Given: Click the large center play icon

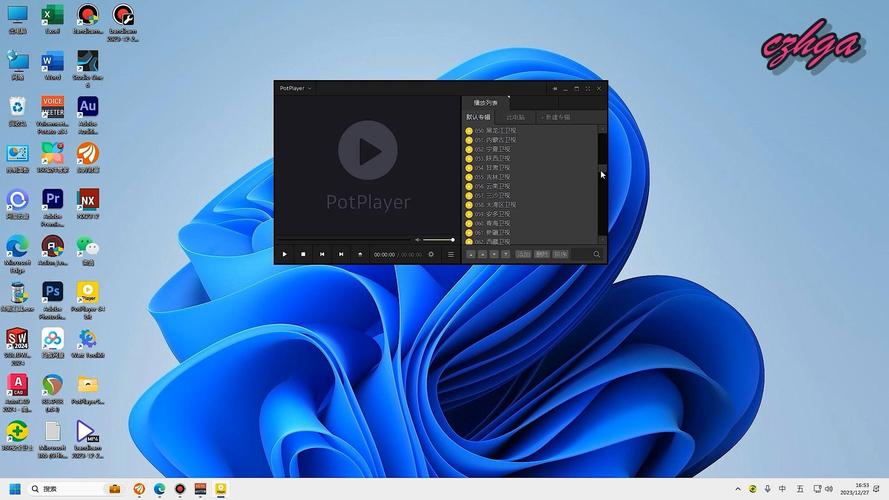Looking at the screenshot, I should tap(368, 151).
